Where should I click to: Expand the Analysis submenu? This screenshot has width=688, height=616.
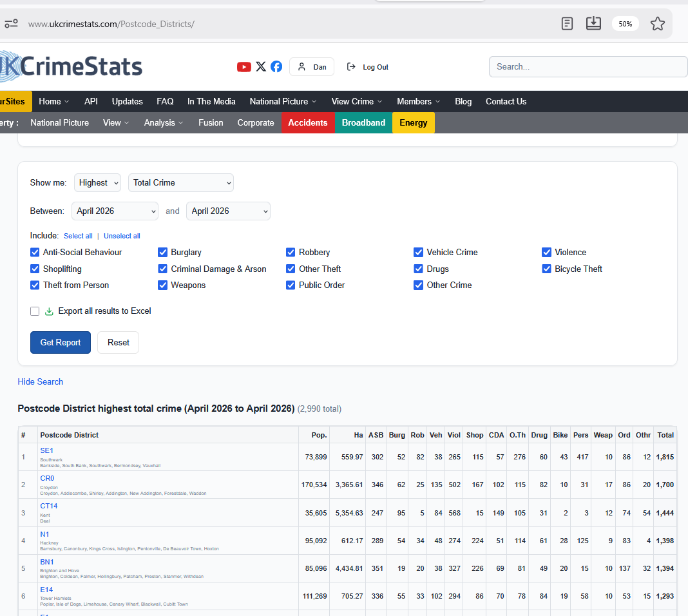click(x=164, y=123)
